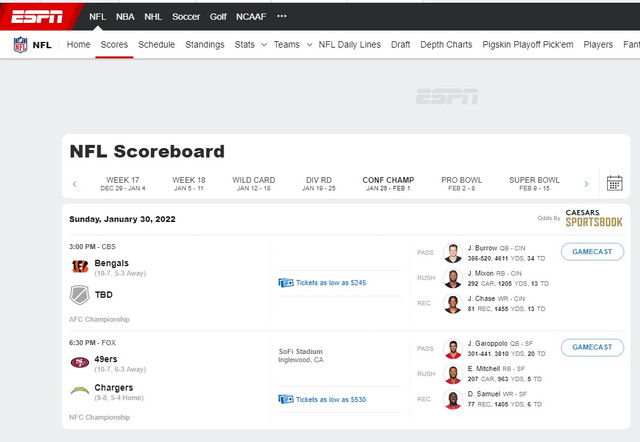640x442 pixels.
Task: Open J. Garoppolo's headshot
Action: click(x=453, y=349)
